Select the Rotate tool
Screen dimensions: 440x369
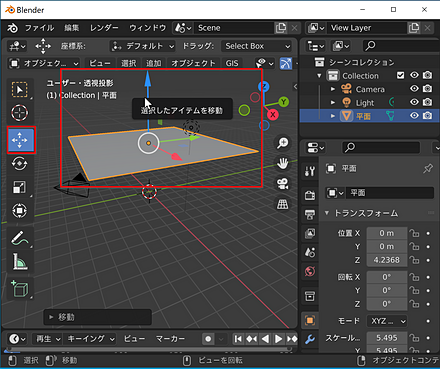pyautogui.click(x=20, y=164)
